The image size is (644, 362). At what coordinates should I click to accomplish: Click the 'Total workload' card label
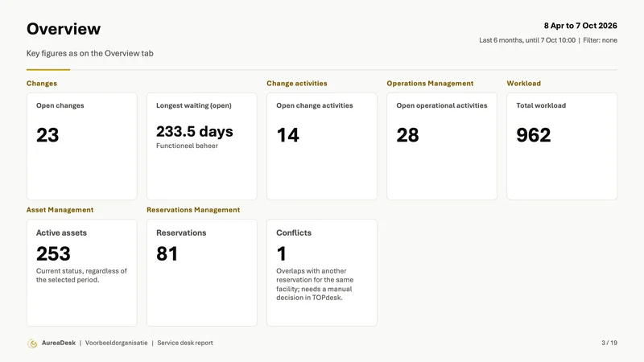tap(541, 105)
